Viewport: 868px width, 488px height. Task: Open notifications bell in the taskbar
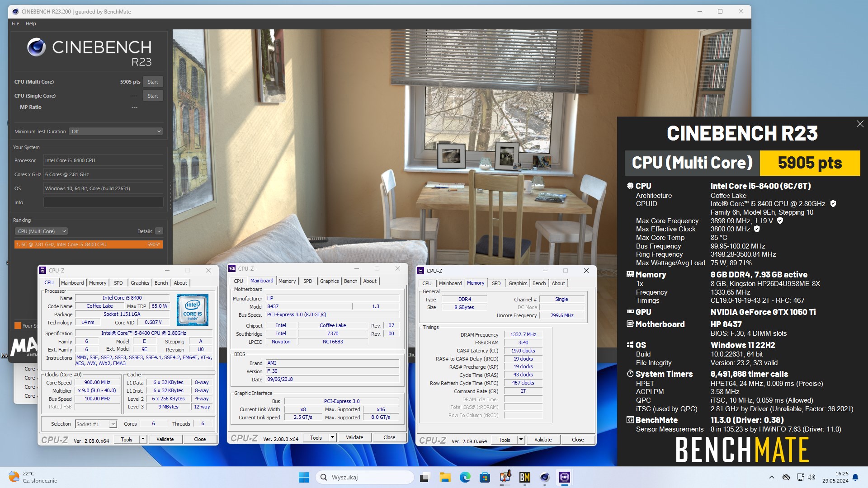point(855,477)
